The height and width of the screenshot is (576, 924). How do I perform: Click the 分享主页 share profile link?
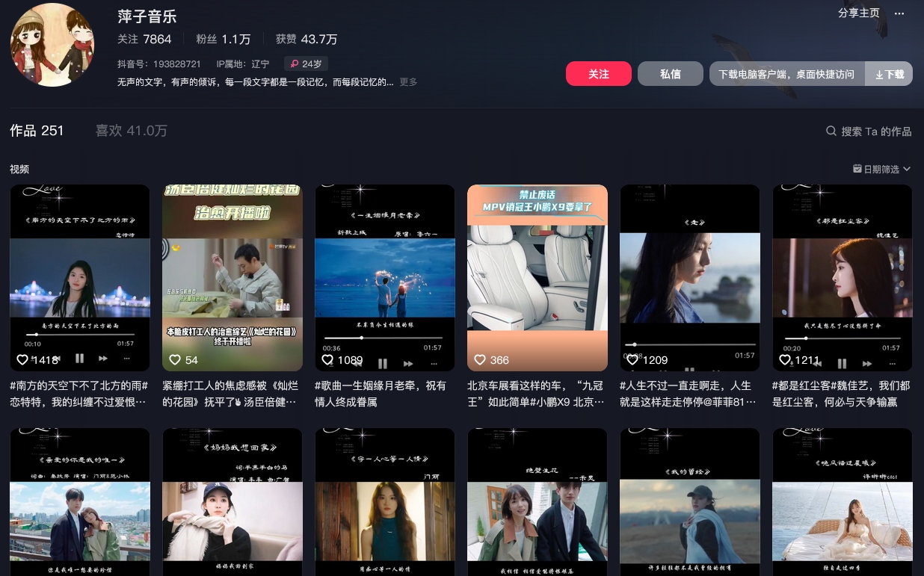(x=859, y=13)
